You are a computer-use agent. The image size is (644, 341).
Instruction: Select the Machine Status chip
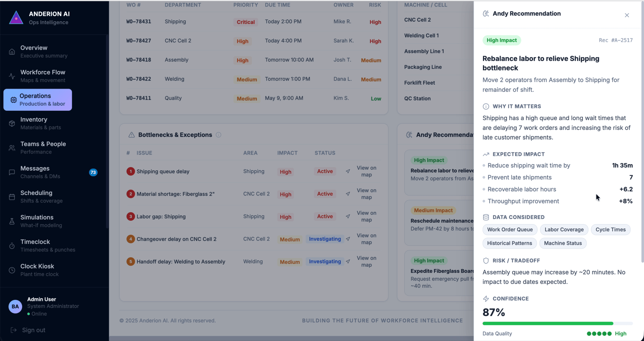(x=563, y=243)
